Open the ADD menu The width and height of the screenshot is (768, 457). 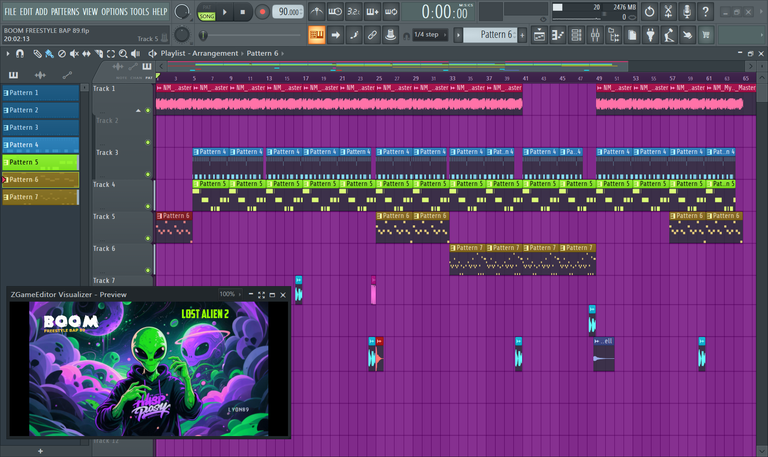click(42, 11)
